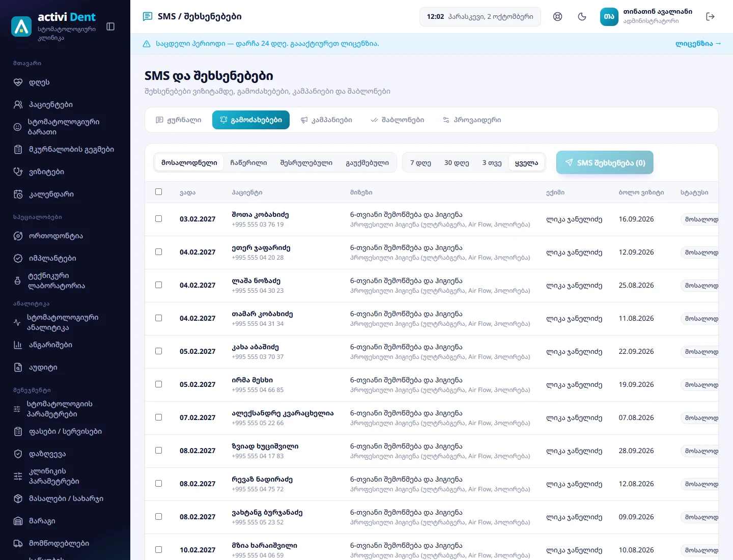Select 7 დღე period filter
733x560 pixels.
420,163
